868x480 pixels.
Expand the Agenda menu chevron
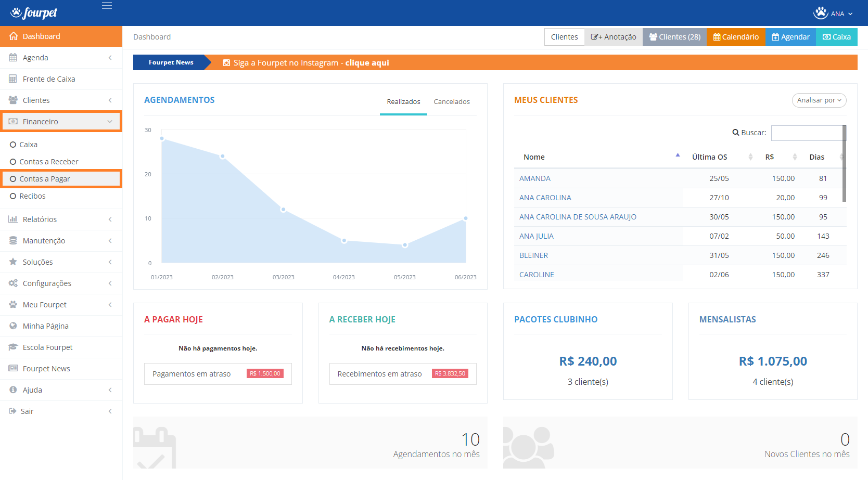pyautogui.click(x=110, y=58)
